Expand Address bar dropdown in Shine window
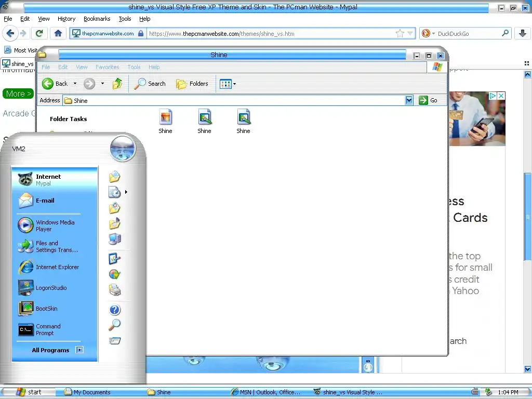532x399 pixels. tap(409, 100)
